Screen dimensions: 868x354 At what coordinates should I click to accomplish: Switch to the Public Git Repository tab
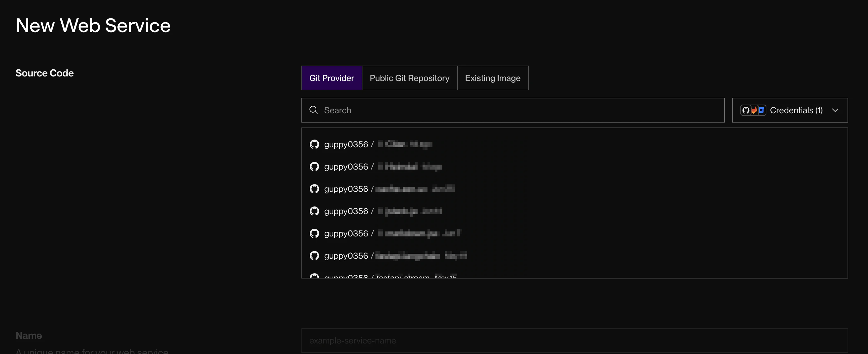click(x=409, y=78)
